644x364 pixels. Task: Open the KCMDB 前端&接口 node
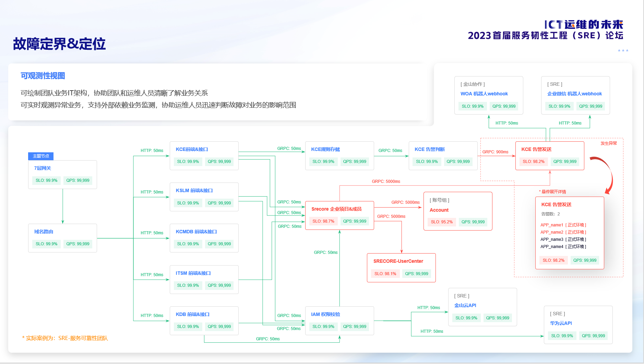click(x=204, y=238)
